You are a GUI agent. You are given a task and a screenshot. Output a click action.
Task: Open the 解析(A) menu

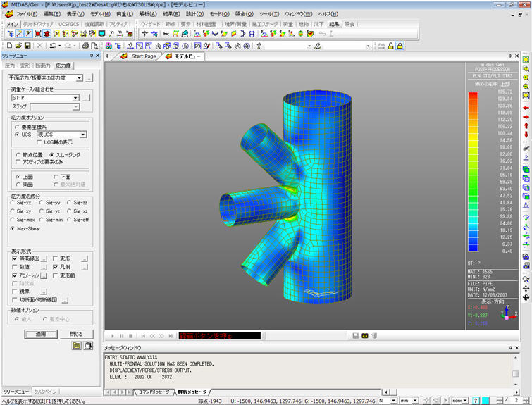click(147, 14)
